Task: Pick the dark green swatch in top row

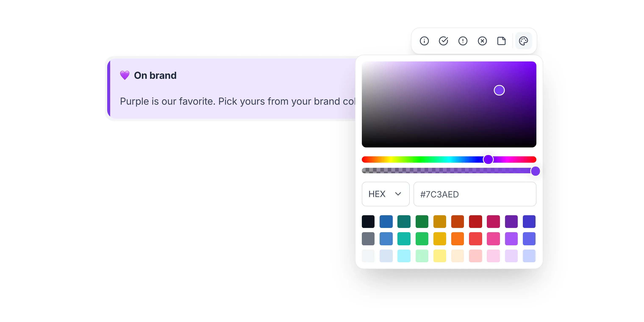Action: point(422,222)
